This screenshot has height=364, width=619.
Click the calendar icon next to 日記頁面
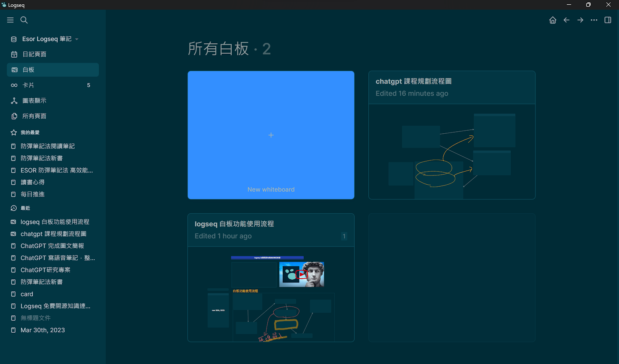(x=14, y=54)
